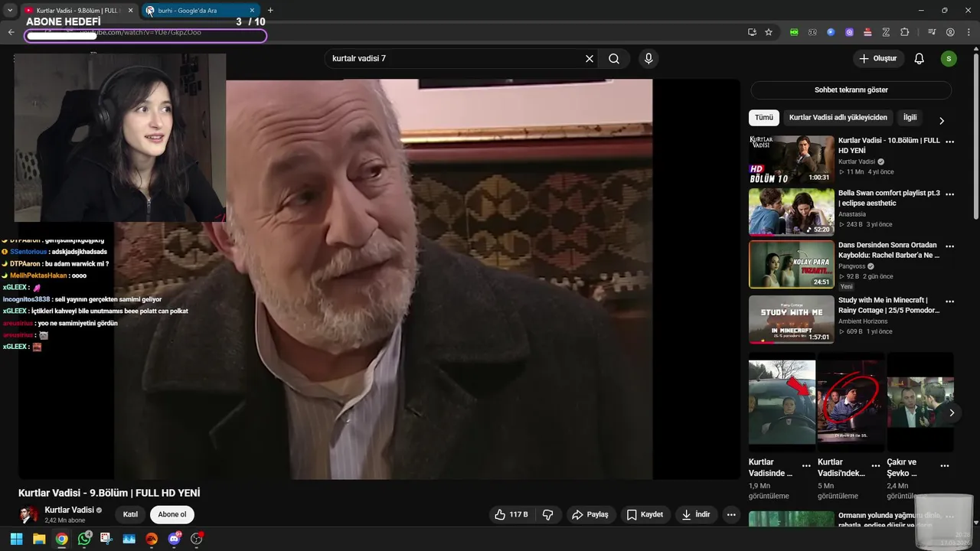The width and height of the screenshot is (980, 551).
Task: Click the blue play extension icon
Action: coord(831,32)
